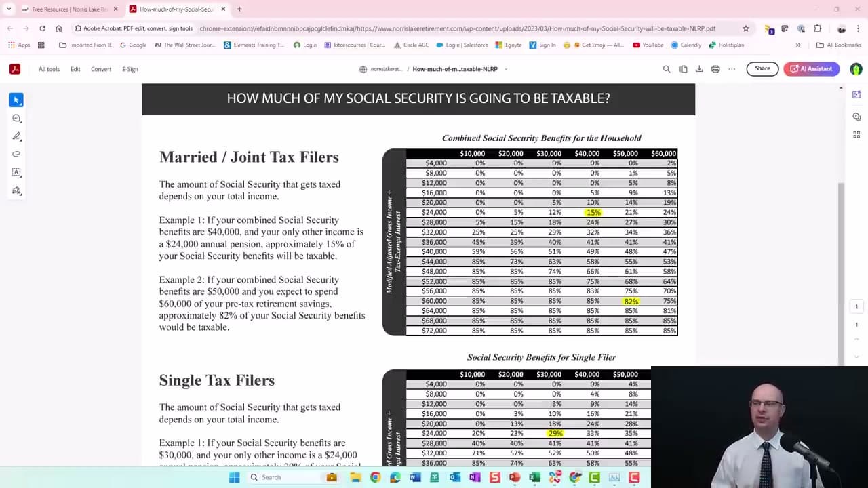
Task: Open the fill and sign stamp tool
Action: [x=16, y=190]
